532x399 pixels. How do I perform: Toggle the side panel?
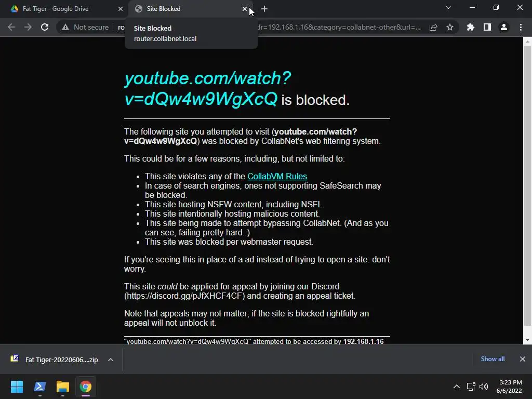click(487, 27)
